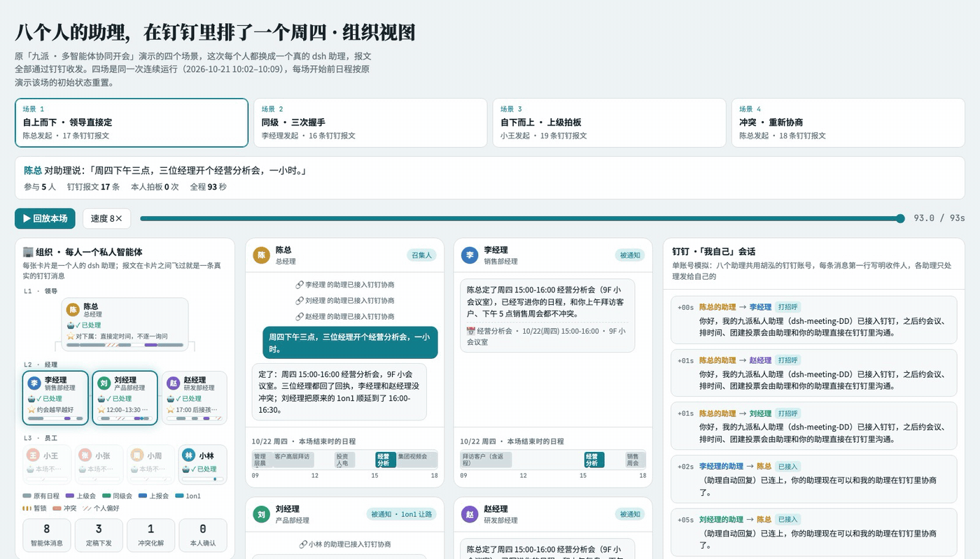Click star icon before 17:00 后接孩 preference
This screenshot has width=980, height=559.
point(170,410)
